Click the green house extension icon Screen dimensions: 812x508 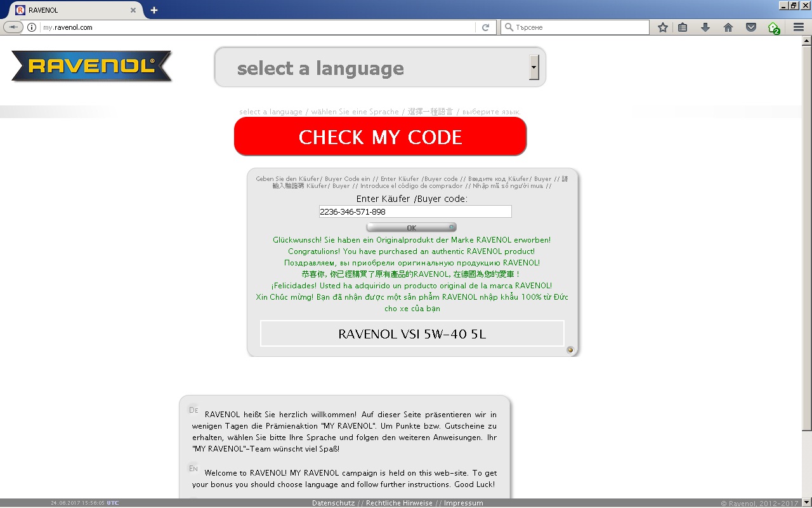click(773, 27)
